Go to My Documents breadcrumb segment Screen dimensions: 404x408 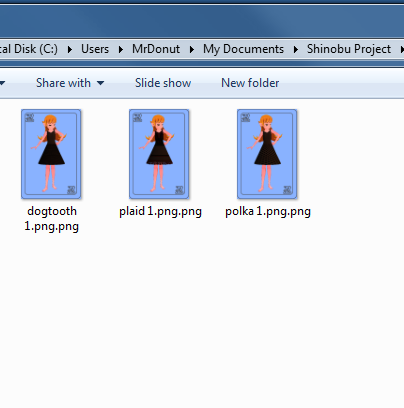point(243,49)
